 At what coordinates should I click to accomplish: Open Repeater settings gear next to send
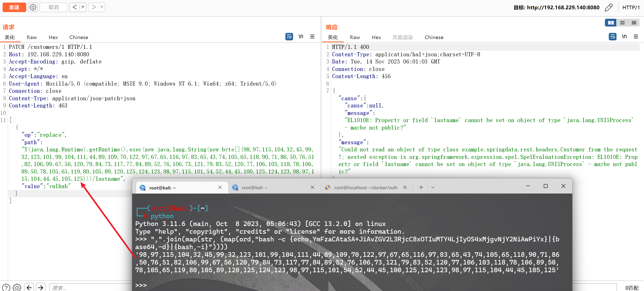click(x=33, y=7)
